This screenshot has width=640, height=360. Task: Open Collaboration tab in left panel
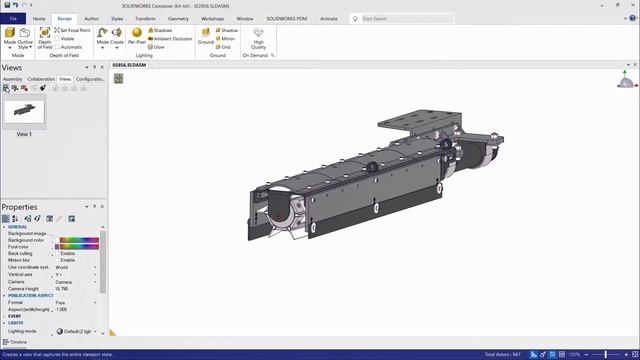pyautogui.click(x=41, y=79)
